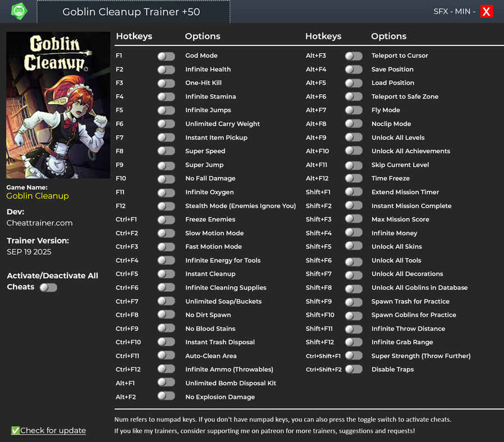Switch on Infinite Money
This screenshot has width=504, height=442.
coord(354,233)
